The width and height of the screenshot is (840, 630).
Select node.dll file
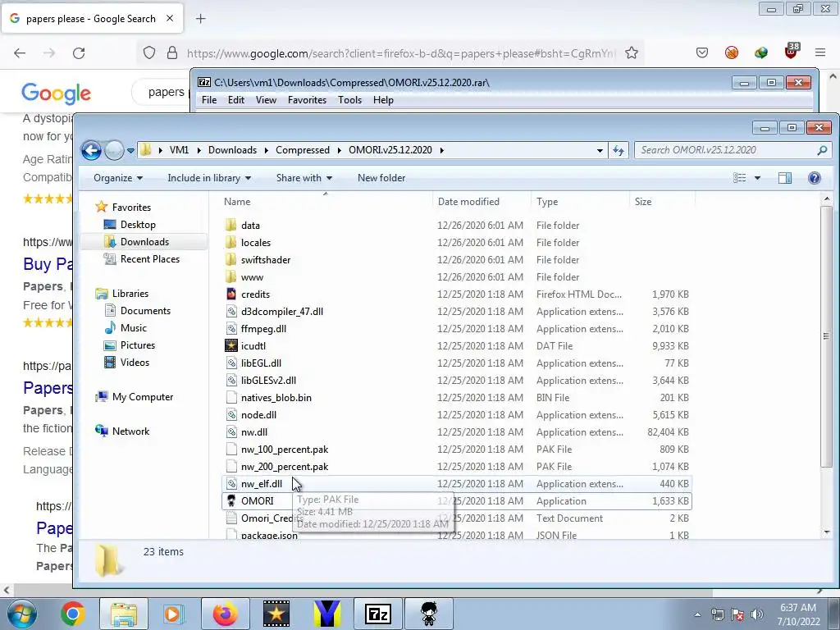258,414
